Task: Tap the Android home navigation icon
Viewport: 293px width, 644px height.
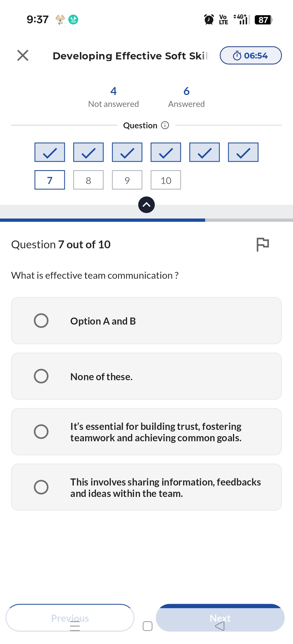Action: [x=147, y=626]
